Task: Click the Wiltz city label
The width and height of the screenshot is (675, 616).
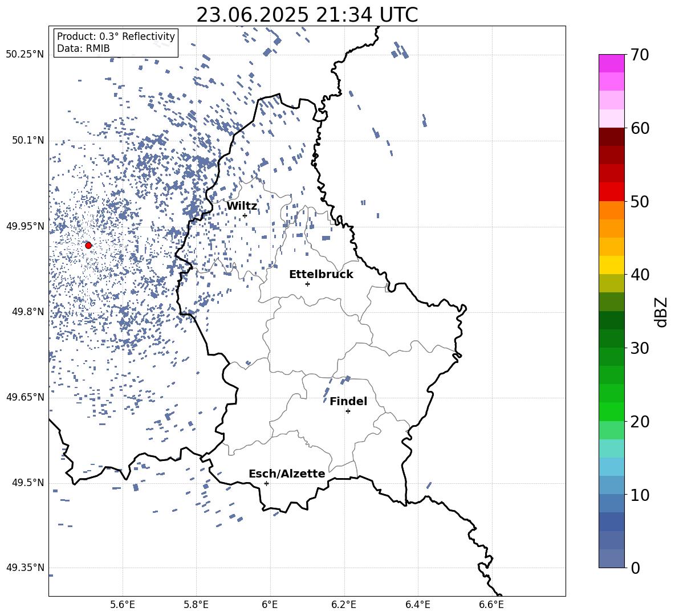Action: click(242, 206)
